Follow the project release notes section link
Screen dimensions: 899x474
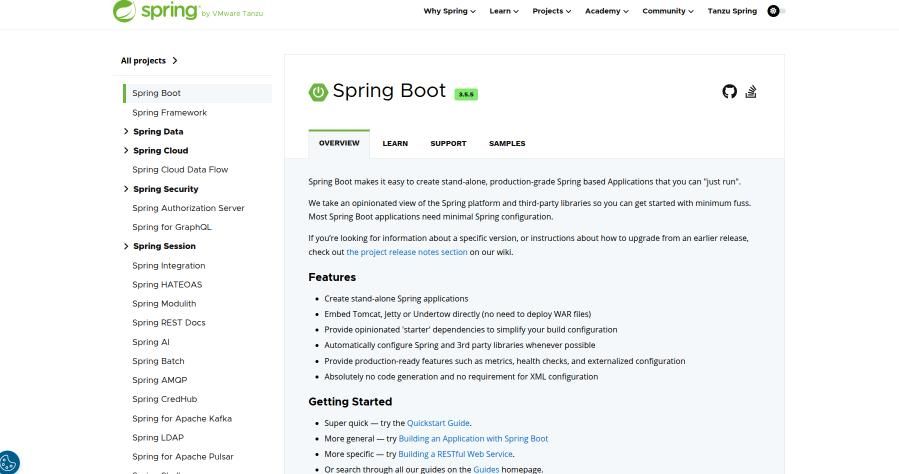(407, 252)
